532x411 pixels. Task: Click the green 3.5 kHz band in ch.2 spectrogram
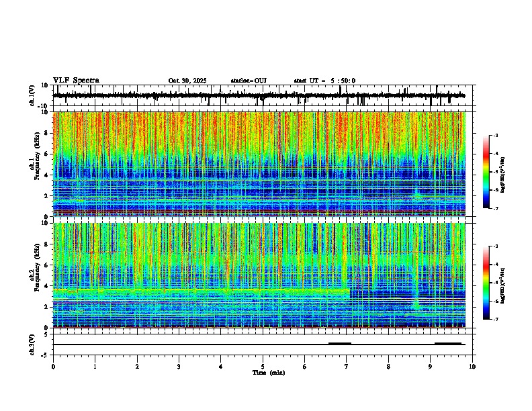coord(202,291)
